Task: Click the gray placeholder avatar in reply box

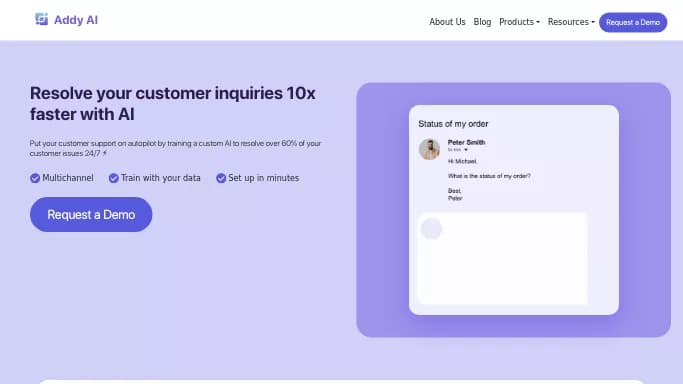Action: tap(431, 229)
